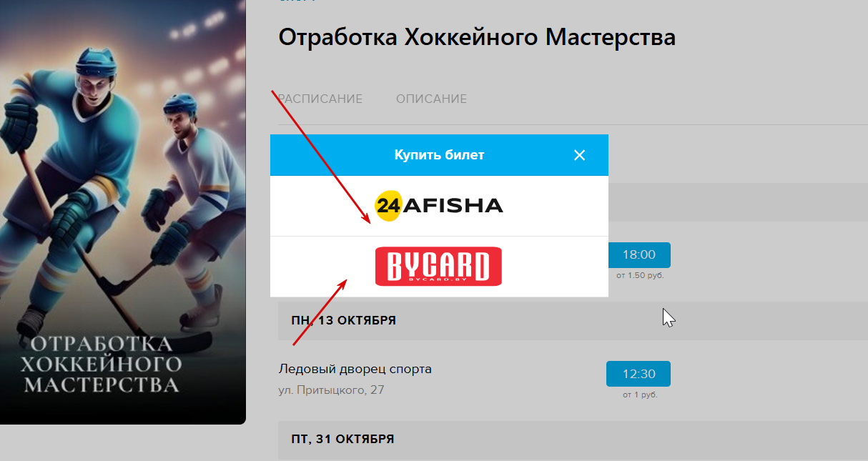Screen dimensions: 868x461
Task: Click the gray date bar right of popup
Action: pyautogui.click(x=738, y=202)
